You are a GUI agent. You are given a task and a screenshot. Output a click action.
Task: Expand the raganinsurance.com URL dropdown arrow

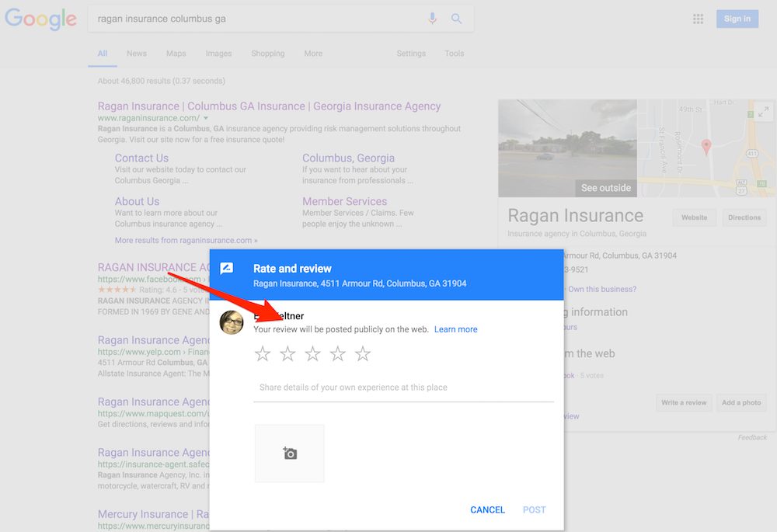pos(206,118)
